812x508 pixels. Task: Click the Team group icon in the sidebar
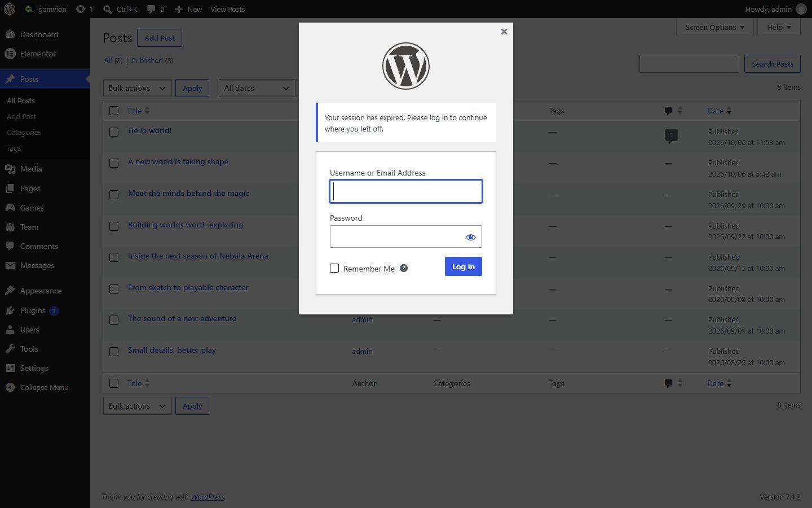pyautogui.click(x=10, y=227)
